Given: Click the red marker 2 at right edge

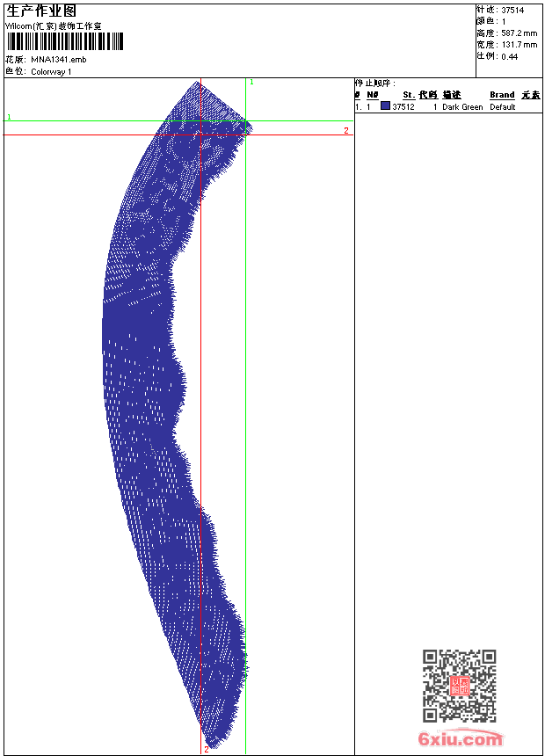Looking at the screenshot, I should click(345, 130).
